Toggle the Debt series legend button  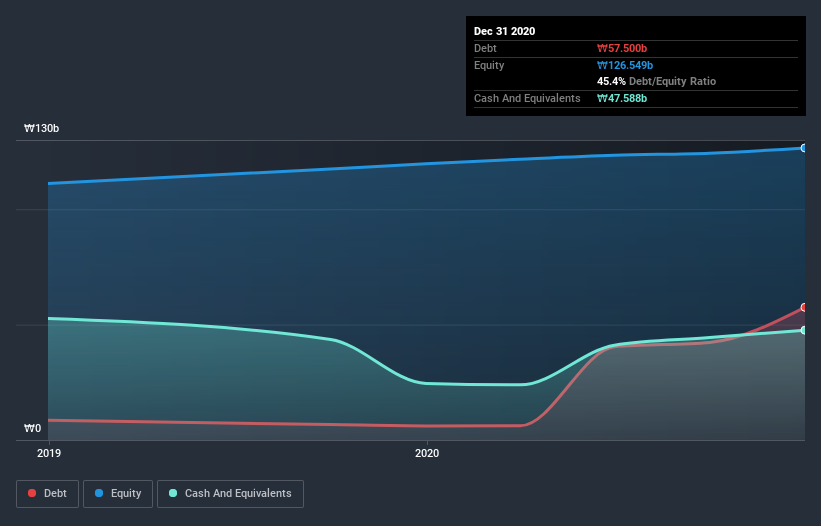[47, 494]
